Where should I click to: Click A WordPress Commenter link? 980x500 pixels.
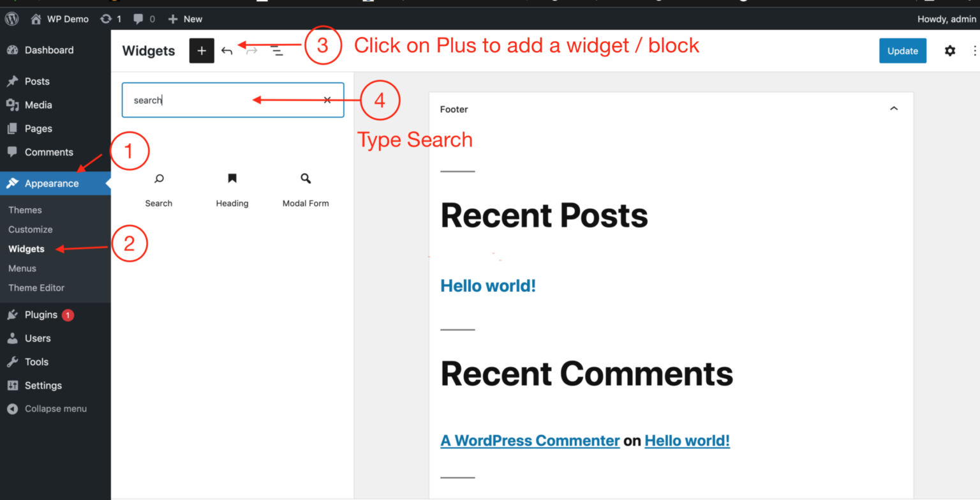click(530, 440)
